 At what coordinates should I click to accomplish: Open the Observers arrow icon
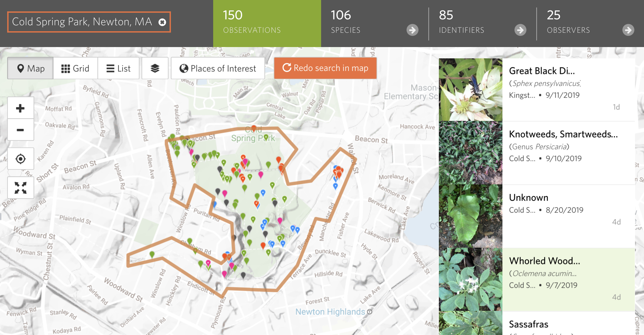(628, 30)
